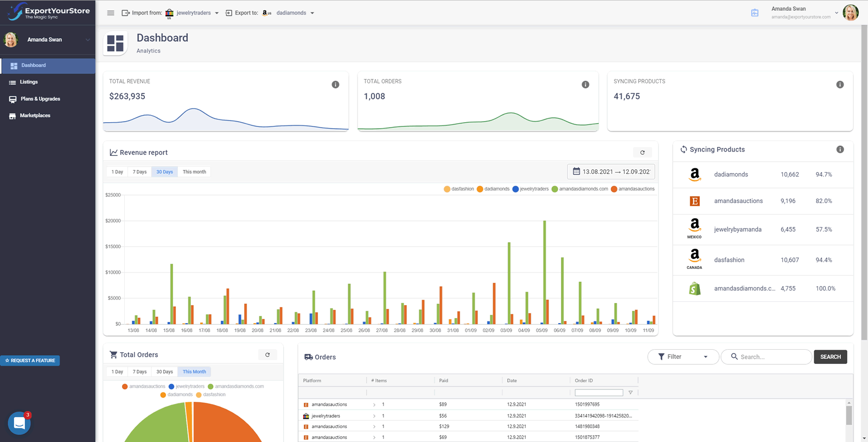This screenshot has height=442, width=868.
Task: Select 7 Days tab in Revenue report
Action: [x=139, y=172]
